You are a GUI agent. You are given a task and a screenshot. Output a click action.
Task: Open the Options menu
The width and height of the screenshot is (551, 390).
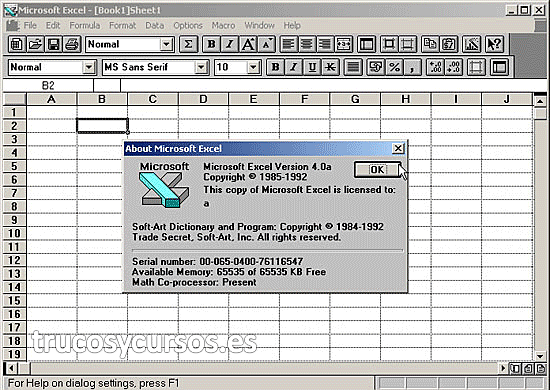(188, 26)
